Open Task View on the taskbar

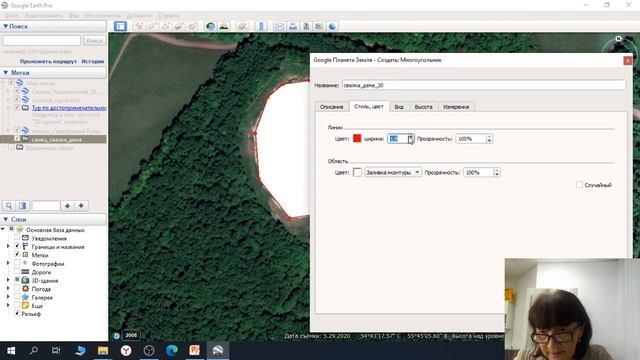click(x=56, y=351)
